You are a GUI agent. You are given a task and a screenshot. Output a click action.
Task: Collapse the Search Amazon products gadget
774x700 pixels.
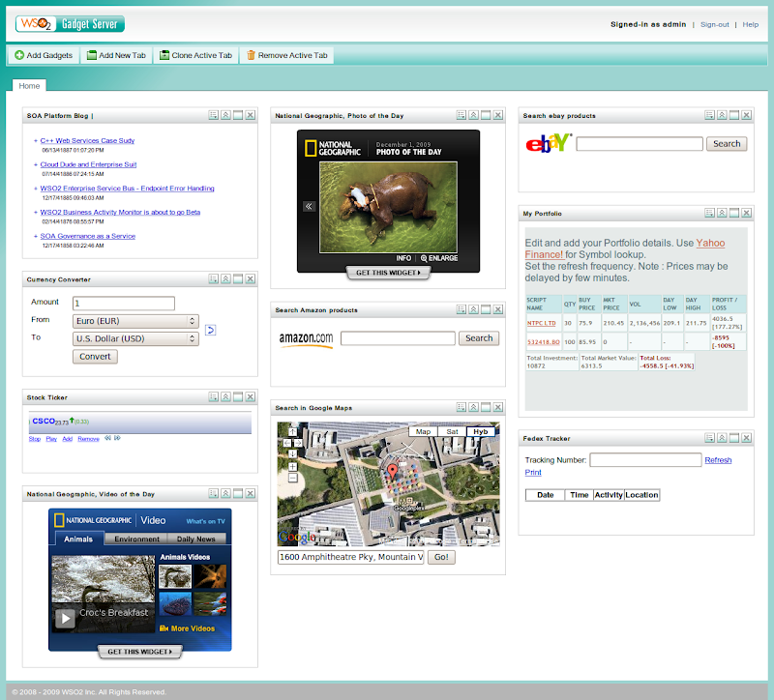click(473, 309)
